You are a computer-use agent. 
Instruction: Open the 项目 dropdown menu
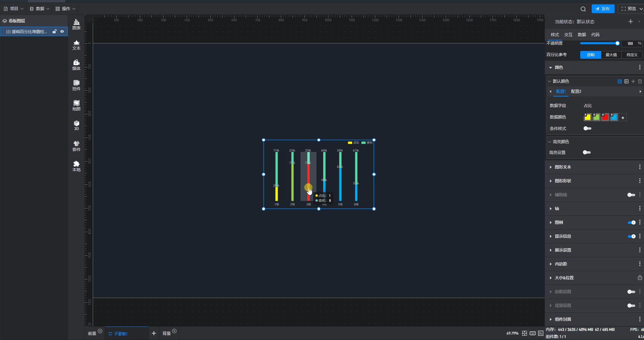pyautogui.click(x=14, y=9)
